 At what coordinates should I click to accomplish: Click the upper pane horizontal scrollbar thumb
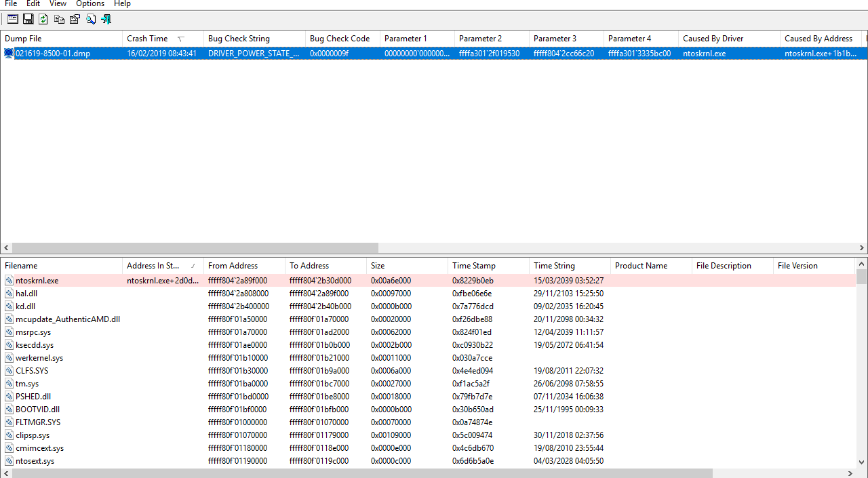coord(195,248)
